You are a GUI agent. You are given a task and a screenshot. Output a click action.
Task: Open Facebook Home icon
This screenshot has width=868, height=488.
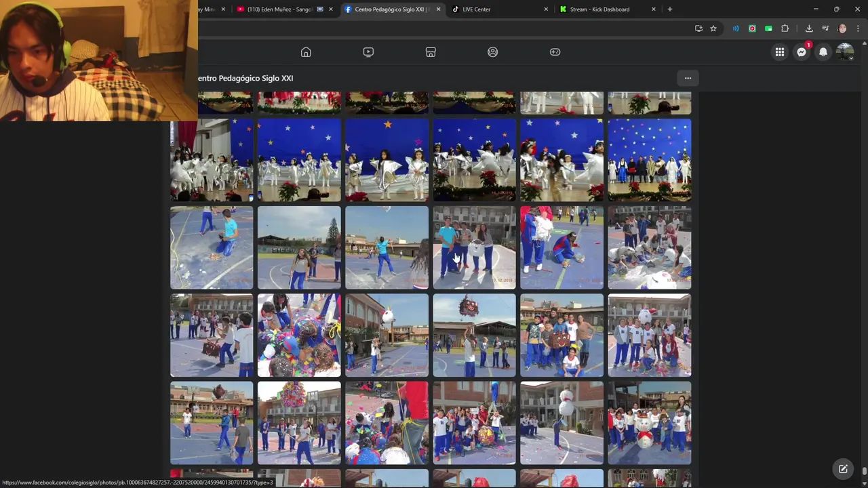pos(306,52)
